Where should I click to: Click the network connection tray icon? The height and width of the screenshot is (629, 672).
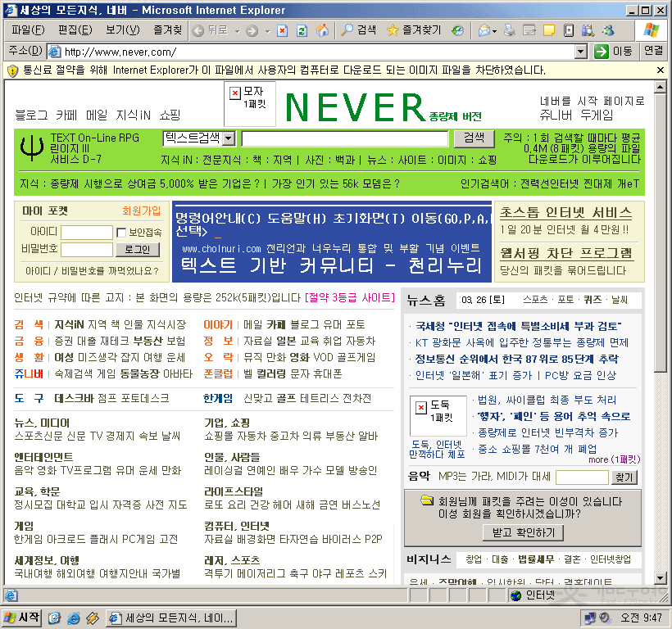(x=590, y=618)
